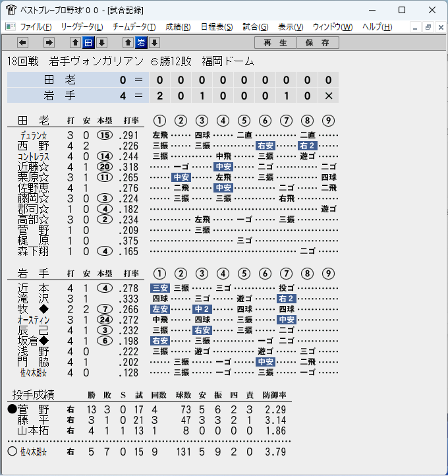This screenshot has height=476, width=448.
Task: Restore the inner 試合記録 document window
Action: point(428,27)
